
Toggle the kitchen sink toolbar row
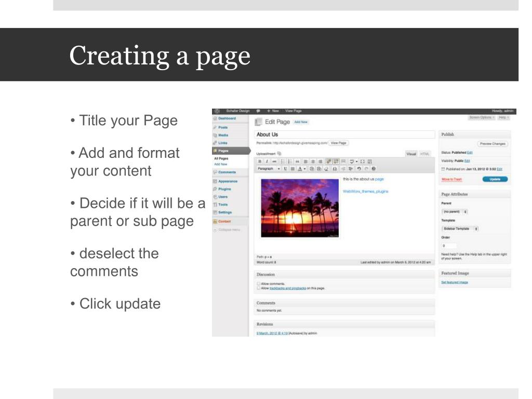click(x=370, y=162)
